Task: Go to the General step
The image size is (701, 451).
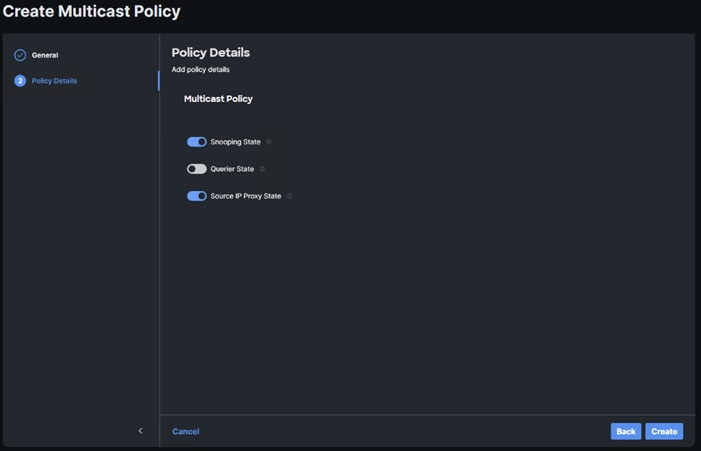Action: 45,55
